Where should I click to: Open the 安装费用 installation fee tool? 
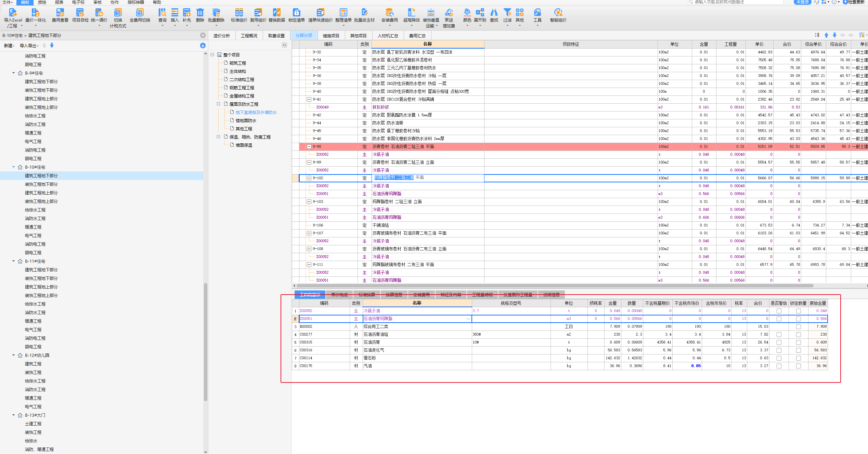pos(389,13)
